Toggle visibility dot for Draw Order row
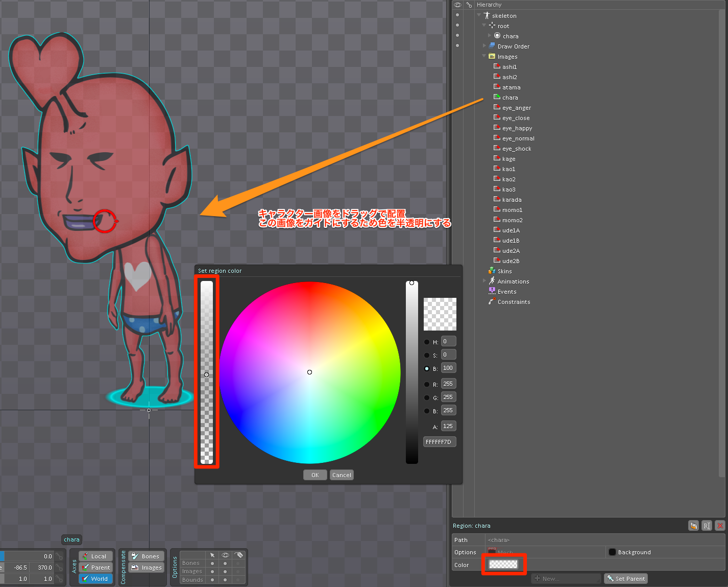This screenshot has height=587, width=728. click(x=457, y=45)
